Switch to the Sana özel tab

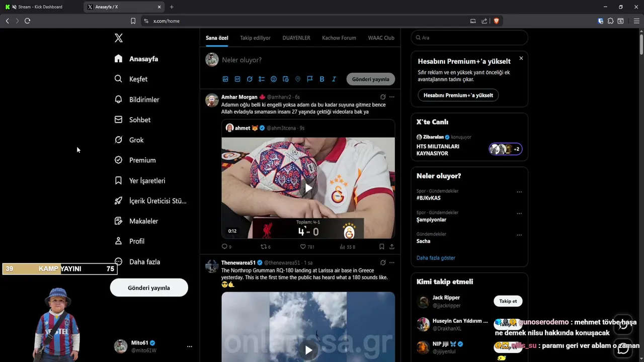tap(217, 38)
